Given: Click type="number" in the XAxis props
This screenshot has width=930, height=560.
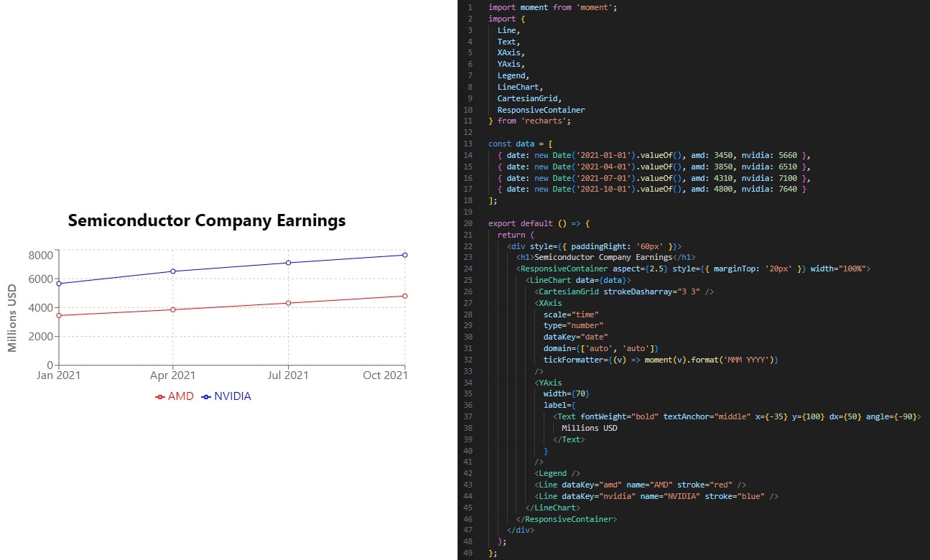Looking at the screenshot, I should pos(573,325).
